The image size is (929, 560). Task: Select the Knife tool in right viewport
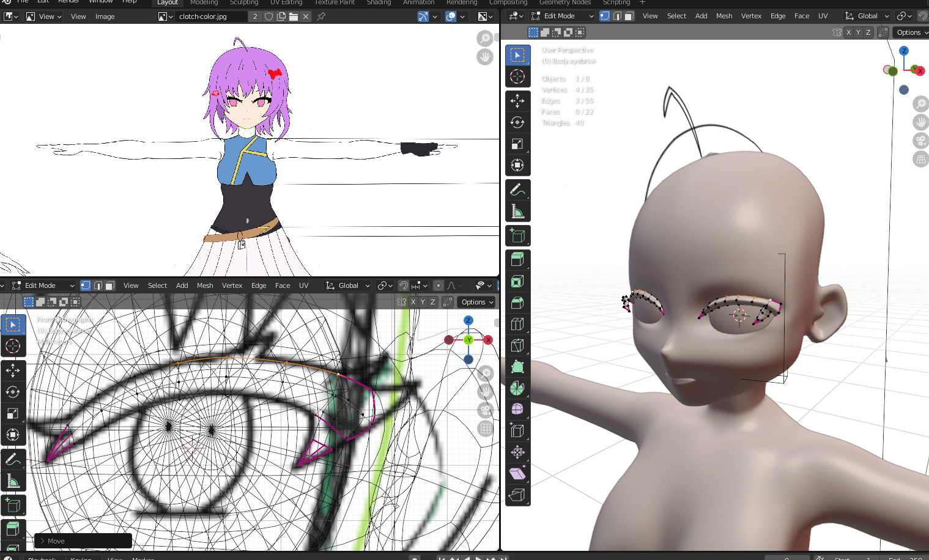tap(517, 345)
